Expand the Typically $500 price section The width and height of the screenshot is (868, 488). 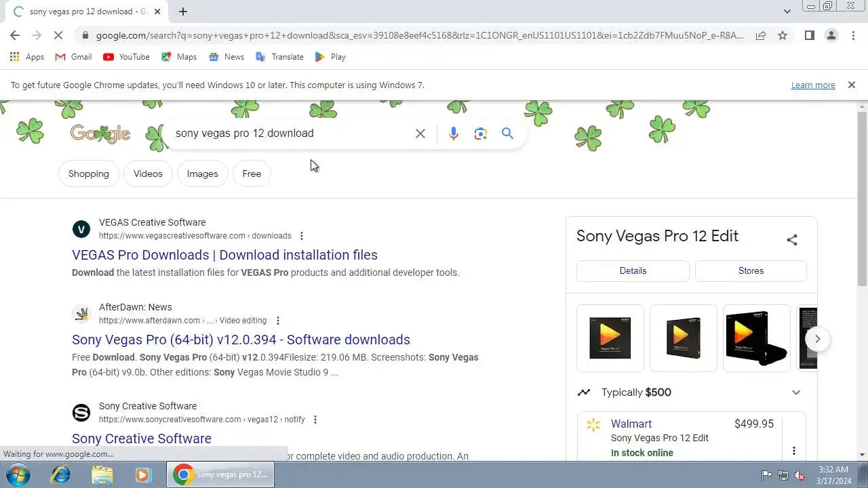click(796, 392)
